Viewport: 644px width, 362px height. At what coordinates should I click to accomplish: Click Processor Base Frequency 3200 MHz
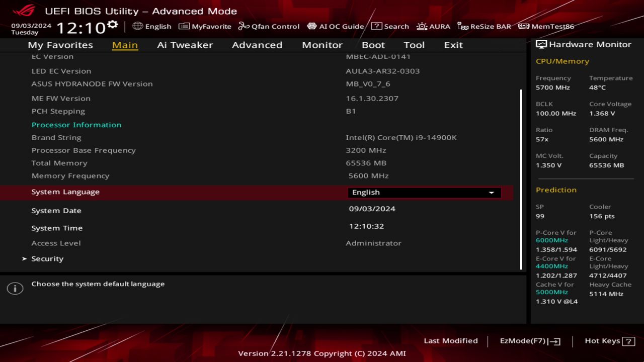coord(366,150)
